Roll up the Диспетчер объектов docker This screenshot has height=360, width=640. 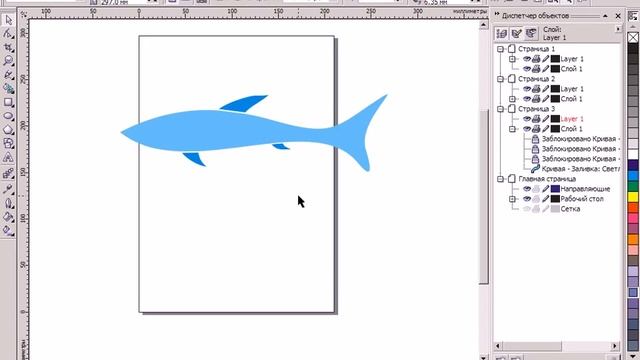click(605, 16)
